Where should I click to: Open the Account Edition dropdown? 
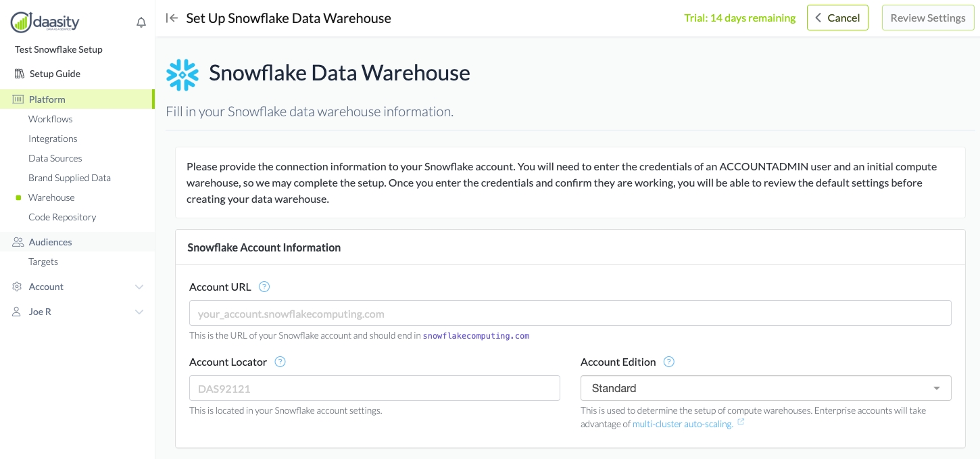click(765, 388)
